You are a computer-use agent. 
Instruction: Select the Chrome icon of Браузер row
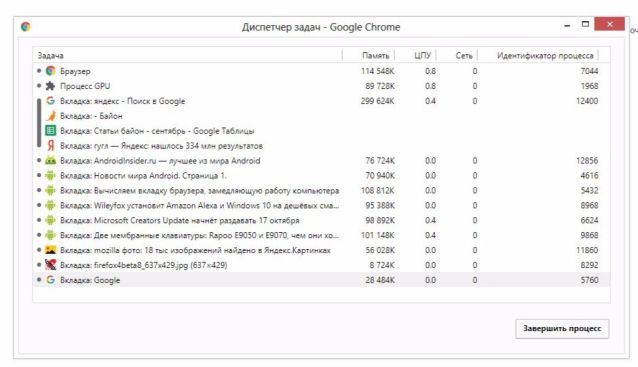pyautogui.click(x=50, y=71)
